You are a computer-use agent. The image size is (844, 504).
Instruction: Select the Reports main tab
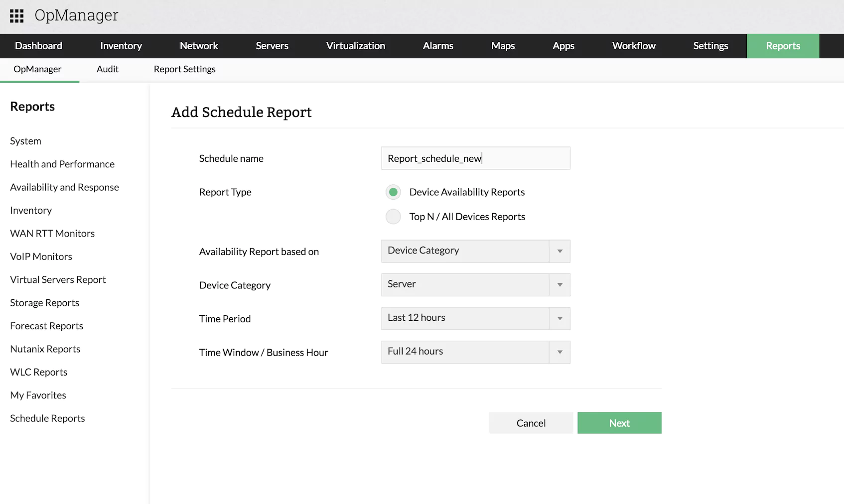(783, 46)
